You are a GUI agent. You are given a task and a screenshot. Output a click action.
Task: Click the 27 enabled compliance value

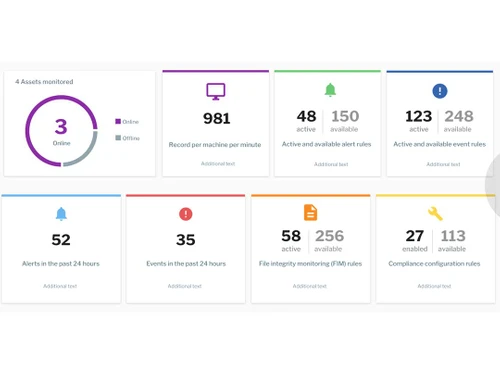point(415,236)
